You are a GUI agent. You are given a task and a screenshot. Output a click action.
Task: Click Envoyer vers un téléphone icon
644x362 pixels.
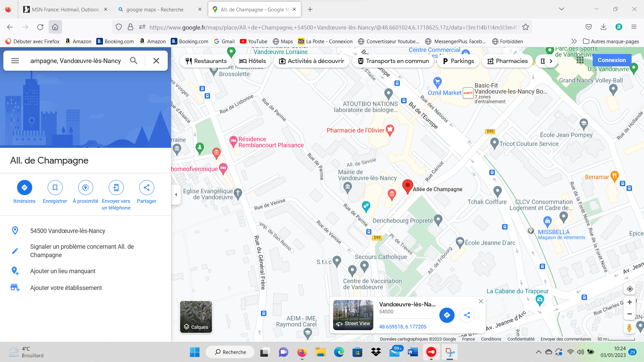(116, 187)
